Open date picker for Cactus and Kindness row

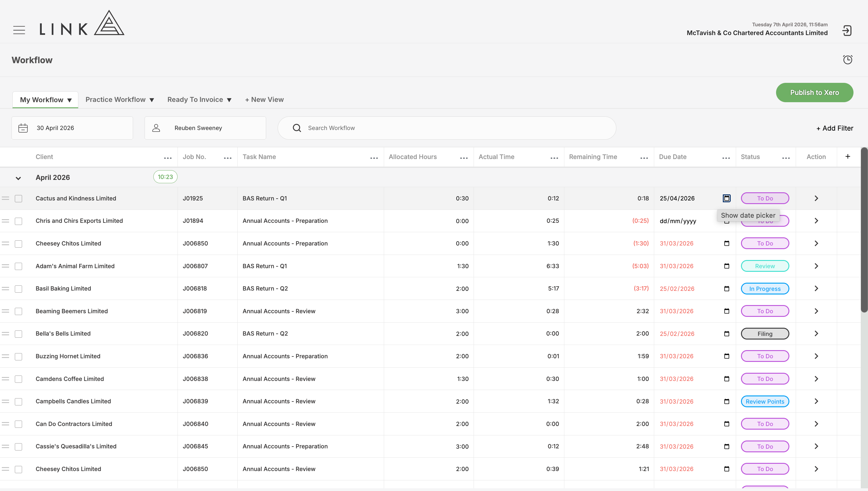(x=727, y=198)
